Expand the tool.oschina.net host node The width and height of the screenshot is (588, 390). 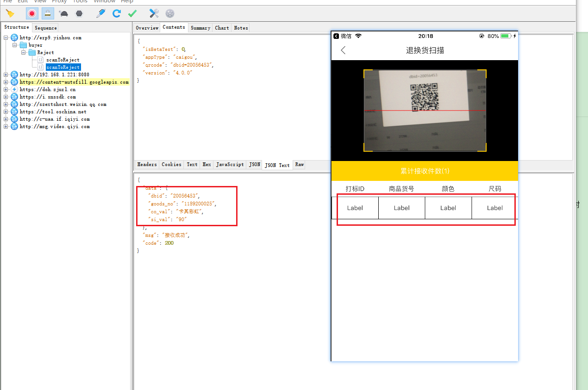point(6,112)
